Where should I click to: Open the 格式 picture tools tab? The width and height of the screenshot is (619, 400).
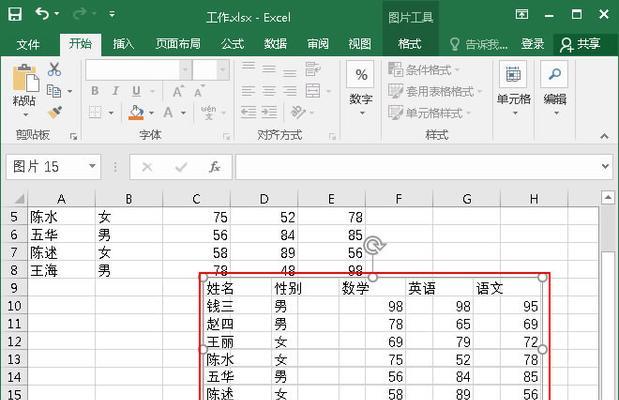click(x=409, y=44)
